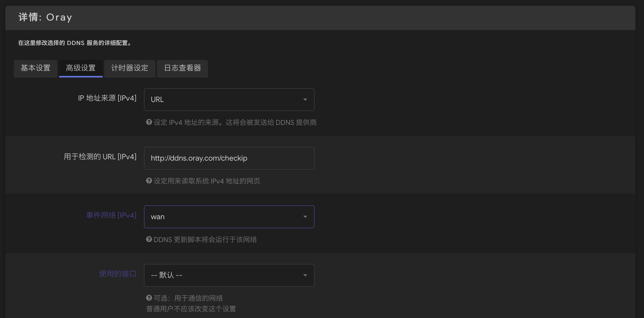Click the 事件网络 [IPv4] label
Viewport: 644px width, 318px height.
pyautogui.click(x=111, y=215)
